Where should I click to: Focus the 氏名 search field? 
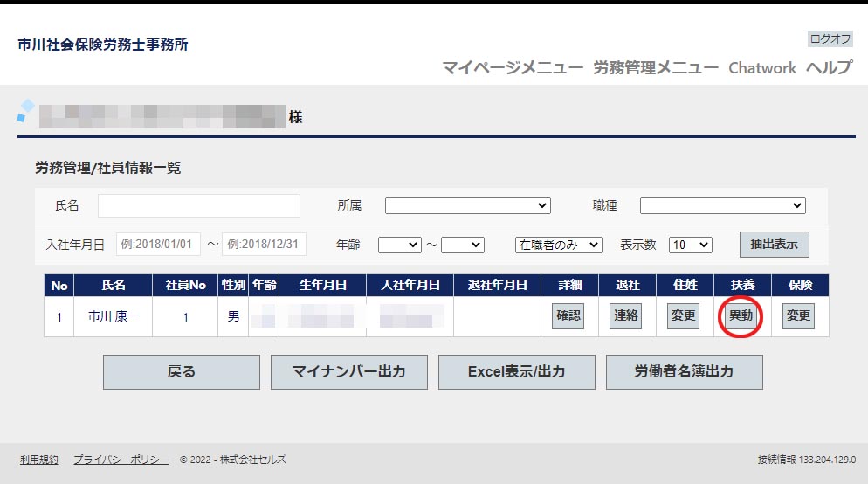(199, 205)
